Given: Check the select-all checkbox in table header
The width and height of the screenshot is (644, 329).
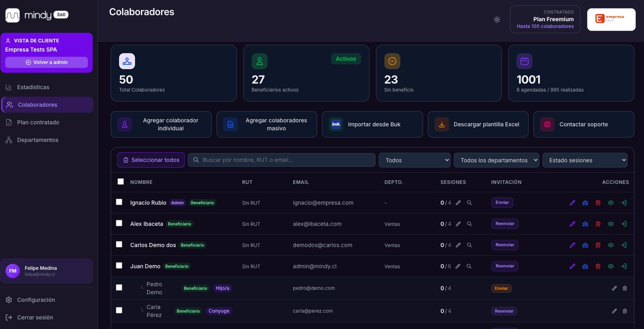Looking at the screenshot, I should point(121,181).
